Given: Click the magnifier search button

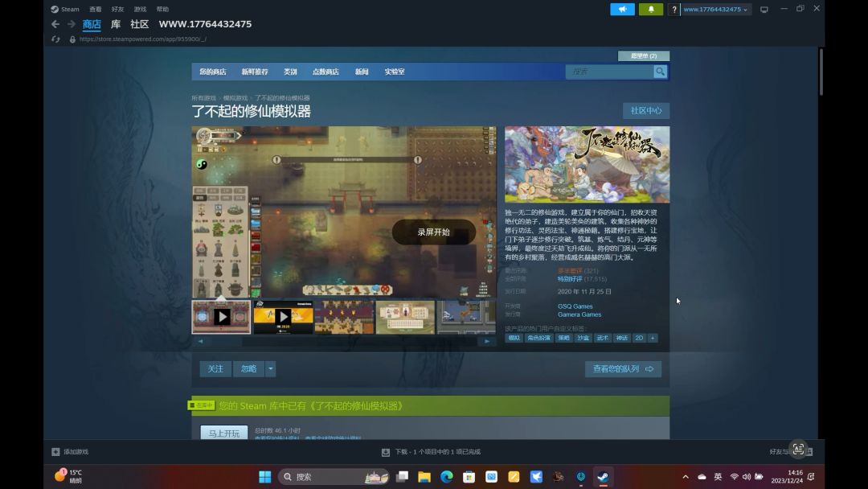Looking at the screenshot, I should pyautogui.click(x=661, y=72).
